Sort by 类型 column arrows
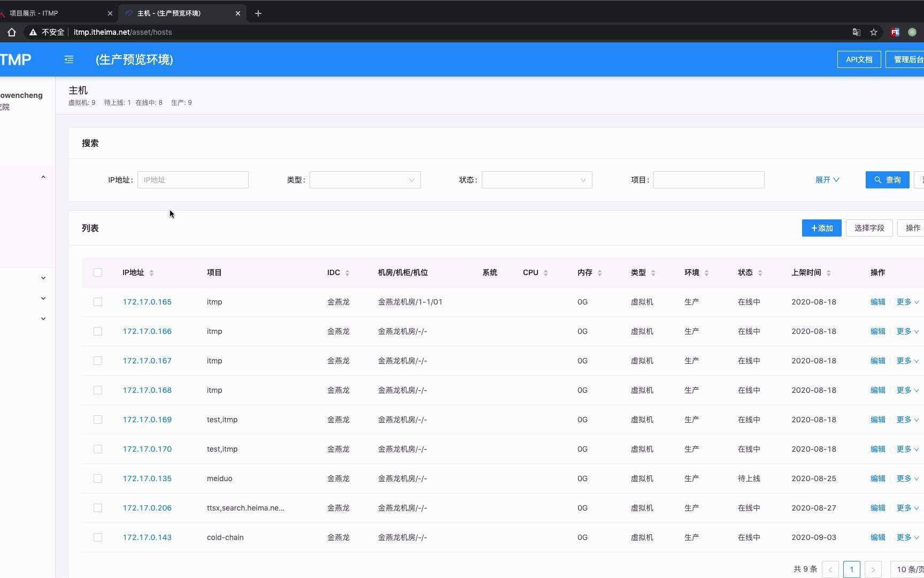Image resolution: width=924 pixels, height=578 pixels. [653, 273]
